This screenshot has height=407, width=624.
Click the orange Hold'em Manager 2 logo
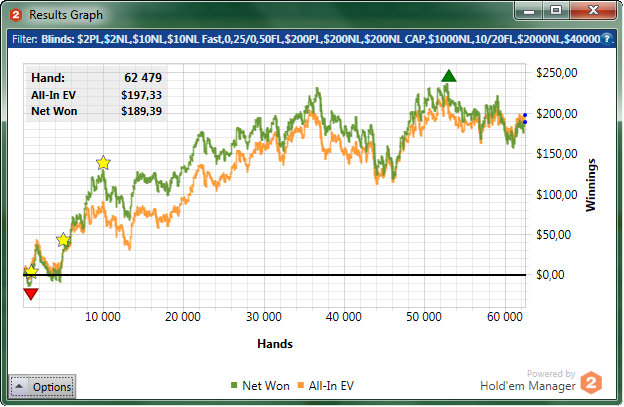click(591, 383)
